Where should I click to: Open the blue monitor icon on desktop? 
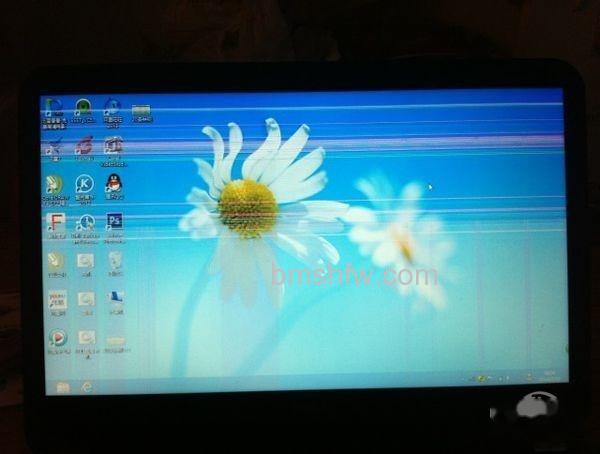116,297
